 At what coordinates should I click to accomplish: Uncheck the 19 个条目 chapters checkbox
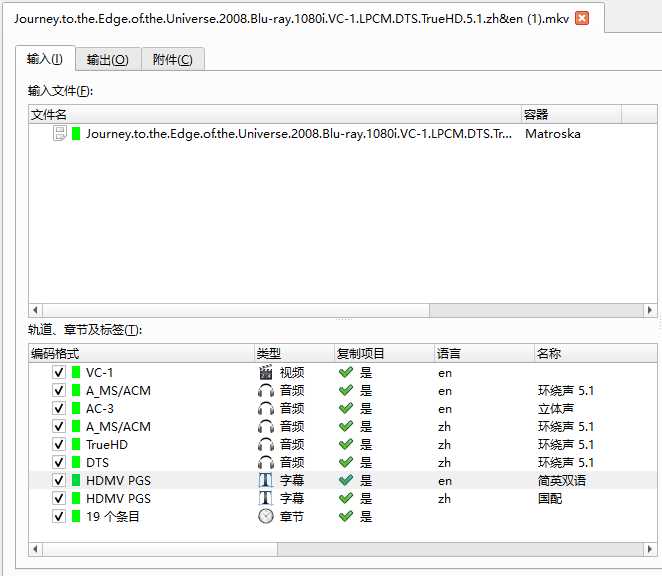tap(59, 516)
